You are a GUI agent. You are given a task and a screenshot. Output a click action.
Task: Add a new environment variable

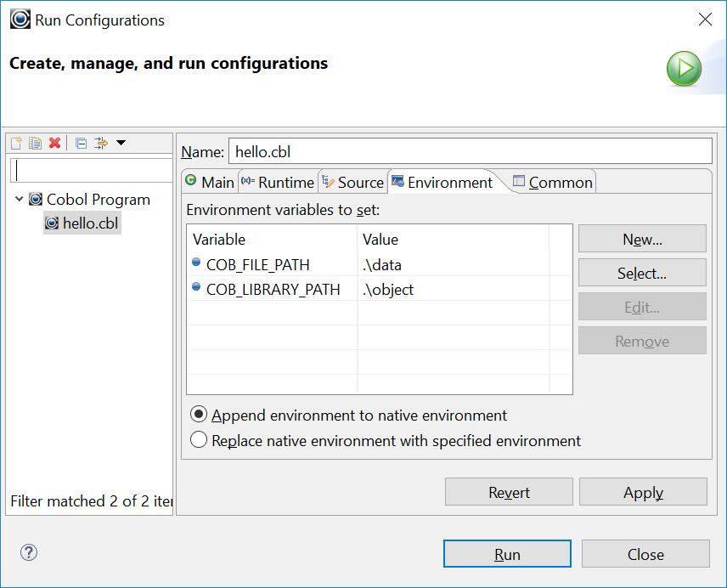point(642,238)
